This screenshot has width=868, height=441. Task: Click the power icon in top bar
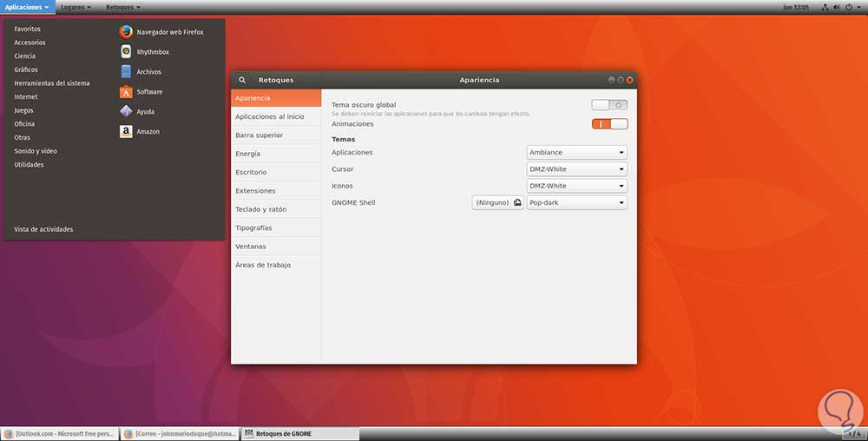[849, 7]
